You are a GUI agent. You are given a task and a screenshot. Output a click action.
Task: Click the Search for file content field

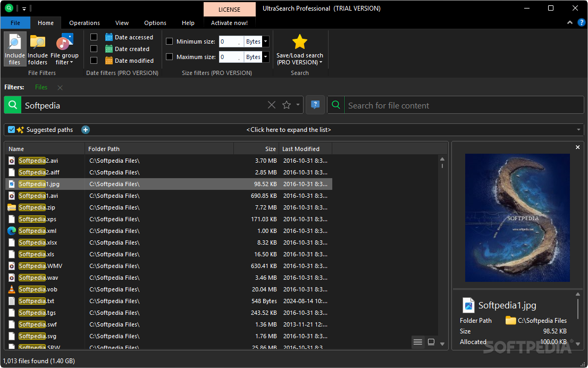[x=464, y=105]
